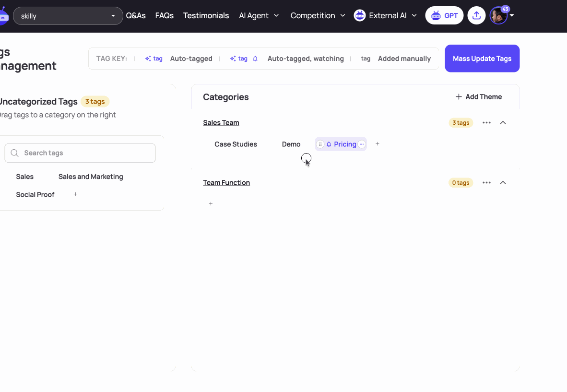The image size is (567, 392).
Task: Go to the Q&As page
Action: click(x=136, y=15)
